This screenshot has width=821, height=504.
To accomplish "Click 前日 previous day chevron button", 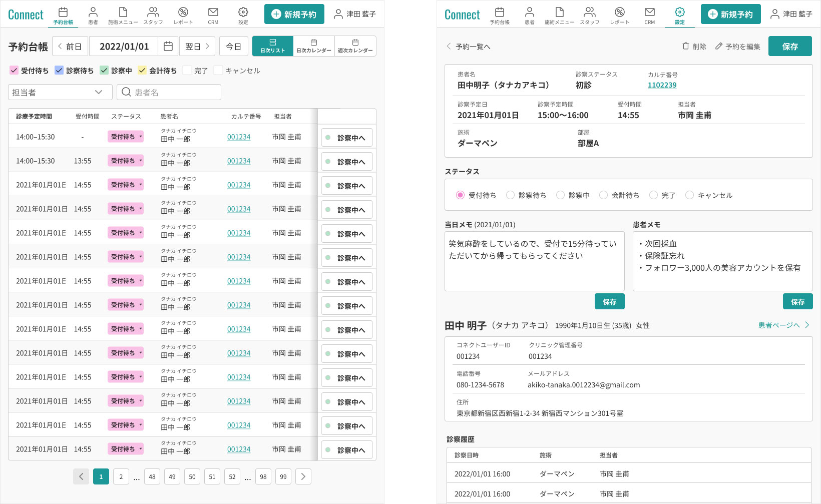I will coord(70,47).
